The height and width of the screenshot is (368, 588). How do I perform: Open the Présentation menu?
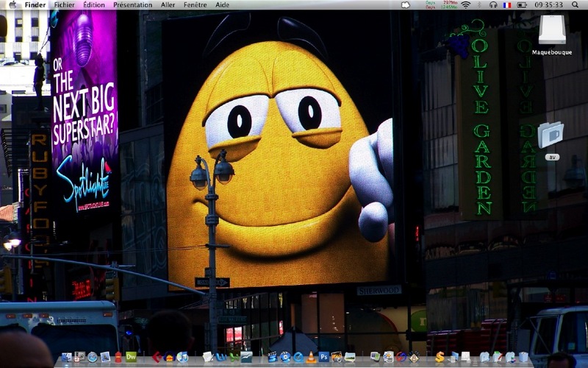[x=133, y=5]
